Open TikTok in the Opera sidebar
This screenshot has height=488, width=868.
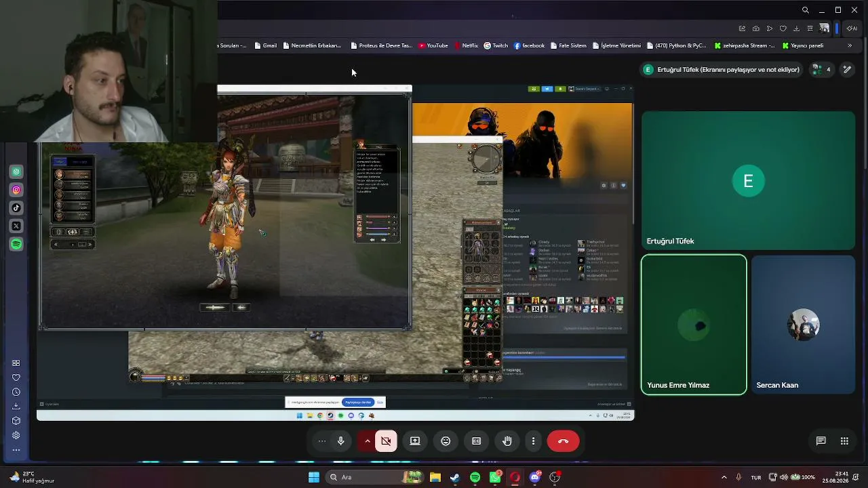16,208
